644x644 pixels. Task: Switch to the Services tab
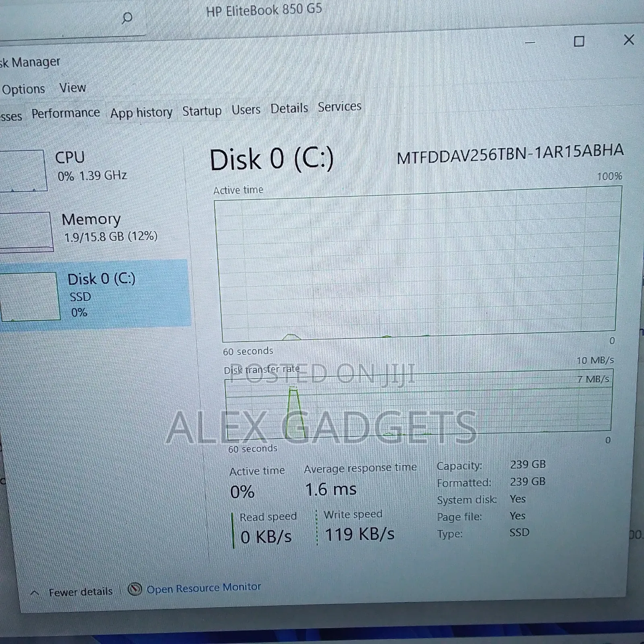pos(339,106)
